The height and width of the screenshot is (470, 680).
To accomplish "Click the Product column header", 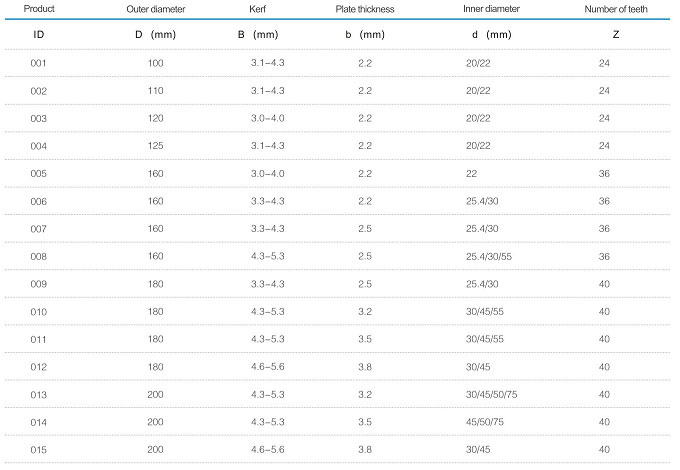I will (x=39, y=9).
